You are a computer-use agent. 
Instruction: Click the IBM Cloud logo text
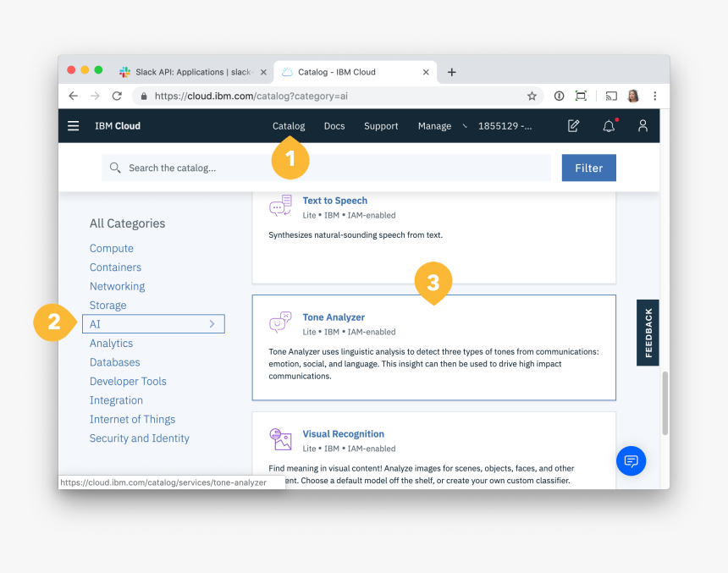[x=118, y=126]
